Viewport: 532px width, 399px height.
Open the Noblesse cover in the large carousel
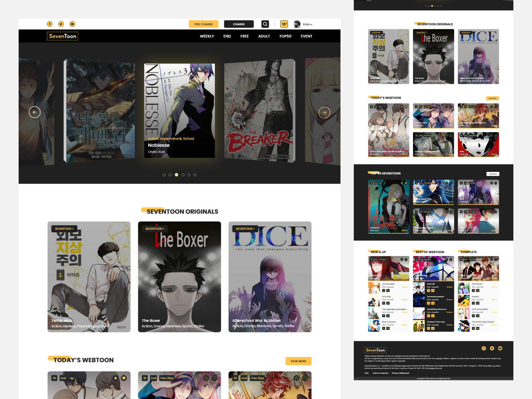click(x=180, y=111)
